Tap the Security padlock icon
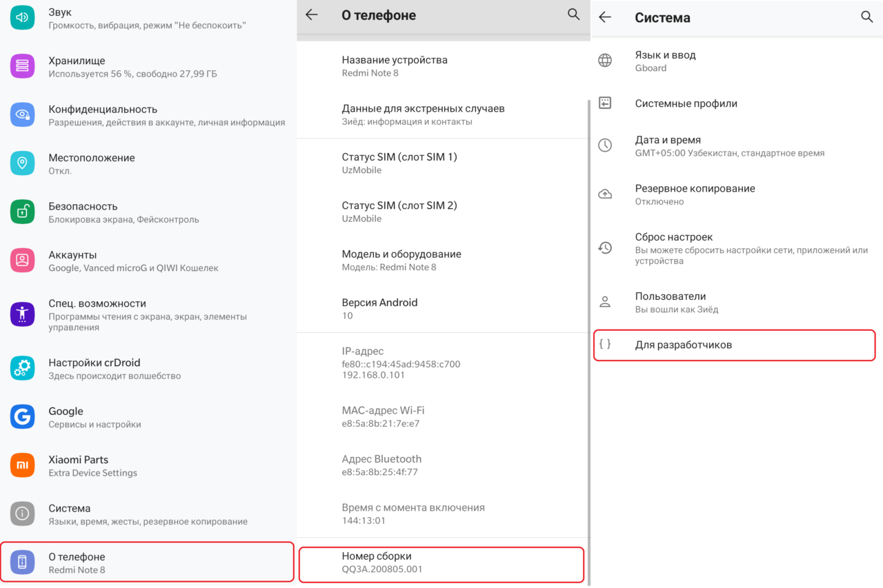This screenshot has height=588, width=883. [22, 212]
